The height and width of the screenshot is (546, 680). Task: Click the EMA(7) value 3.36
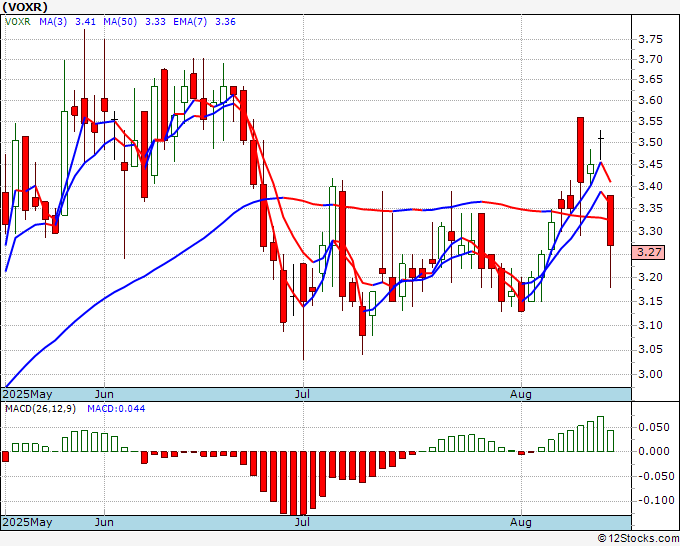click(x=226, y=22)
